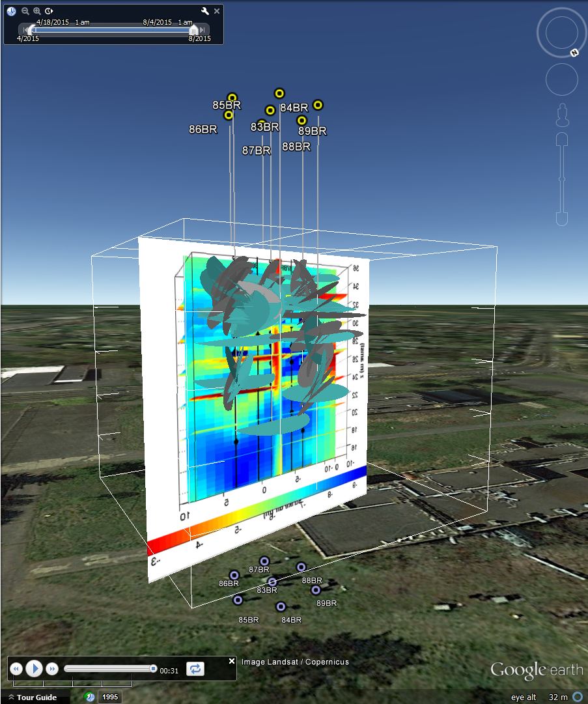Click the tour progress slider knob
The image size is (588, 704).
coord(153,669)
